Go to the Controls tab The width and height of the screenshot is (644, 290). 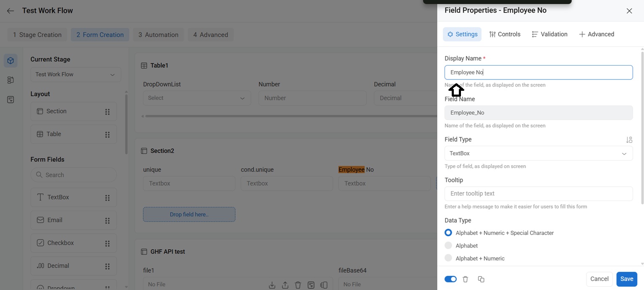(x=505, y=34)
